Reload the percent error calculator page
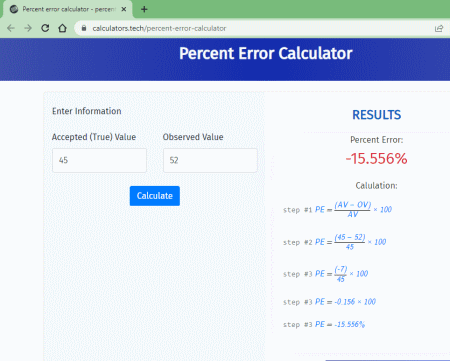 pos(45,28)
